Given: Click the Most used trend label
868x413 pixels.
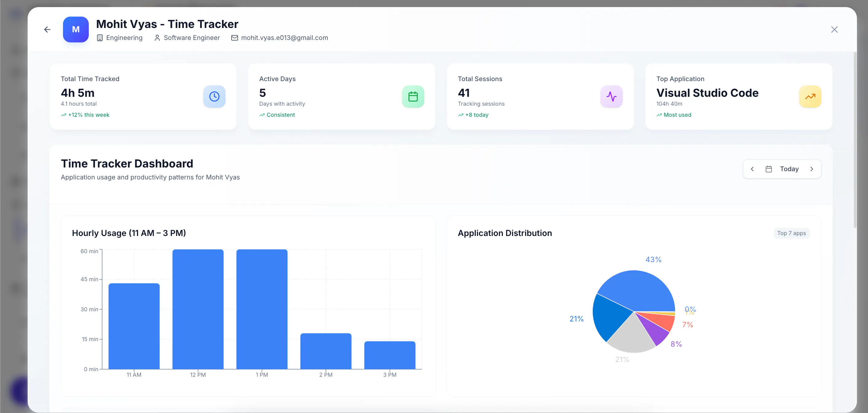Looking at the screenshot, I should coord(677,115).
